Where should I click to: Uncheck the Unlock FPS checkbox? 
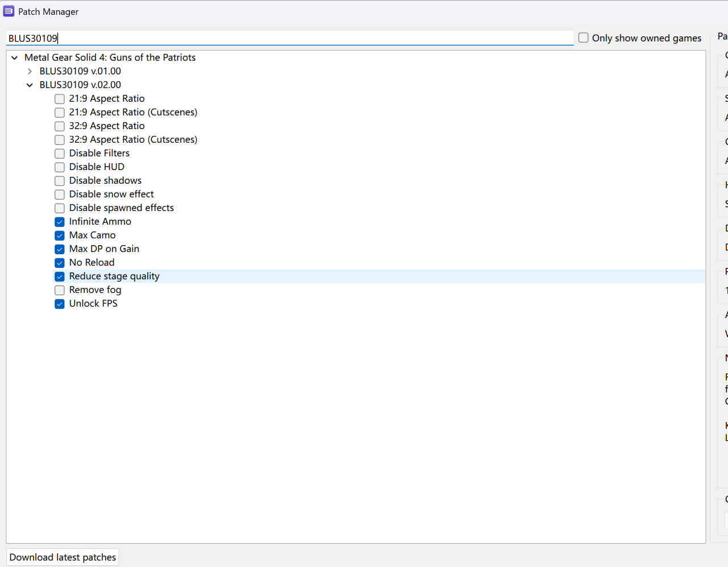pyautogui.click(x=60, y=304)
